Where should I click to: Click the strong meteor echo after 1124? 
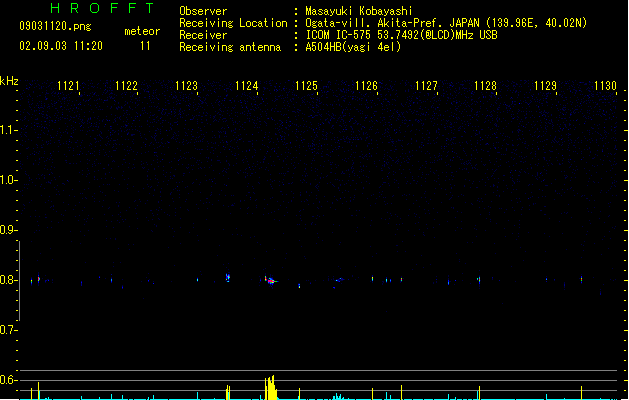[x=271, y=280]
